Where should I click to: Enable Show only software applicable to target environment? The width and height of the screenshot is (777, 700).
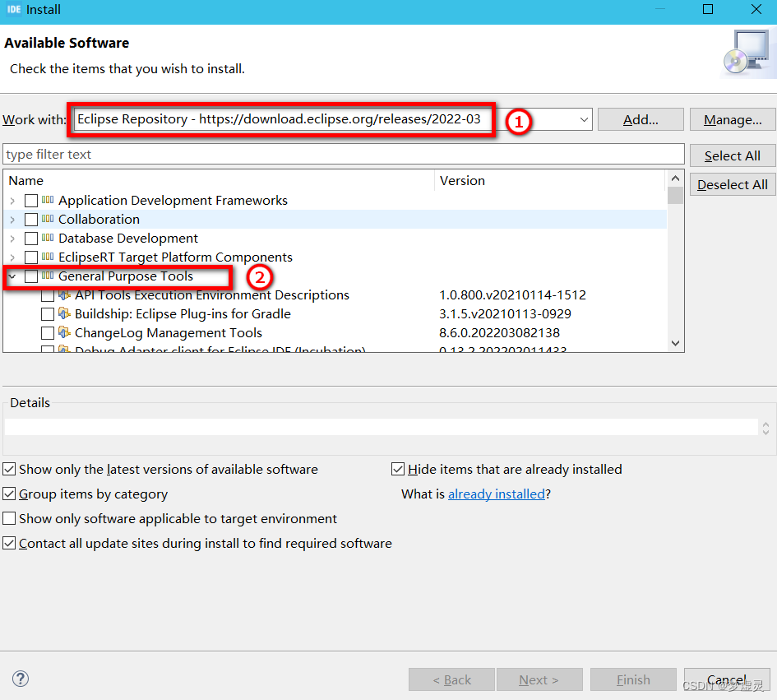click(9, 518)
